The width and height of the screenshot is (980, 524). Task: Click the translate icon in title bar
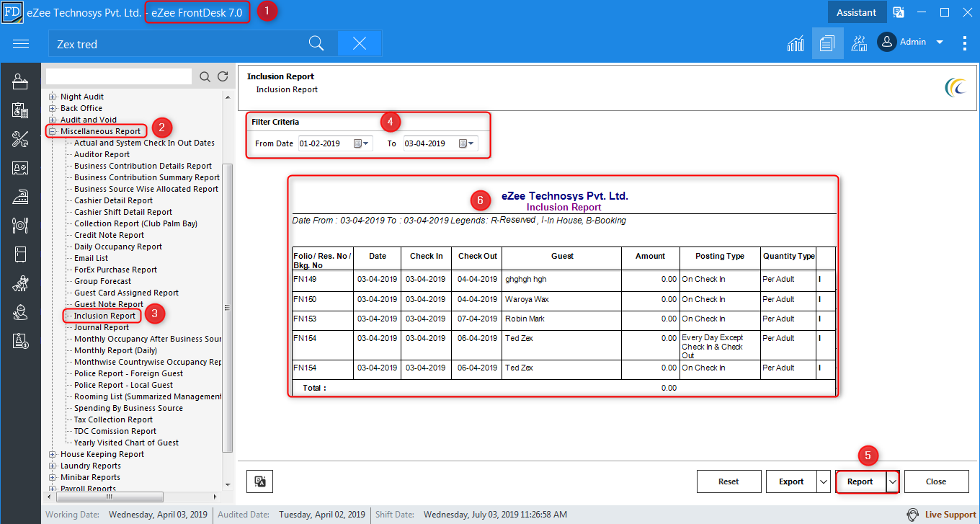coord(899,12)
